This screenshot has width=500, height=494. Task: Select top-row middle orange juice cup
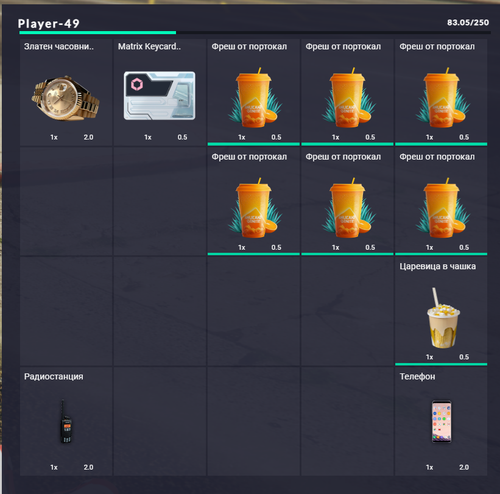click(x=348, y=98)
